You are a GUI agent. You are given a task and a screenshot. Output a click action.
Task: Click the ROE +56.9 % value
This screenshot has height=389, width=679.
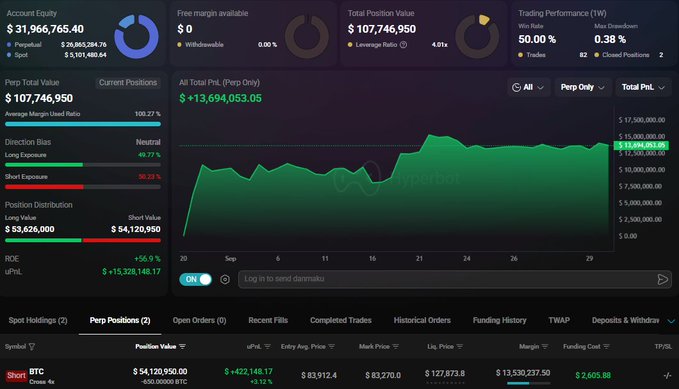coord(147,259)
